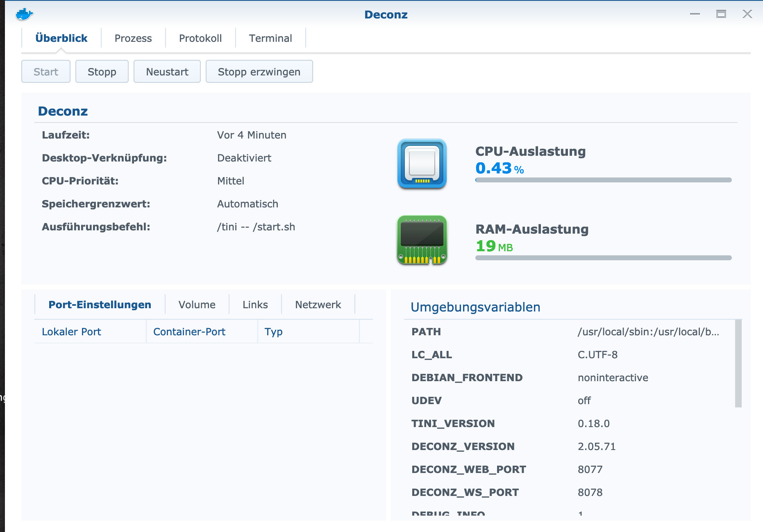Open the Terminal tab
The image size is (763, 532).
point(270,38)
